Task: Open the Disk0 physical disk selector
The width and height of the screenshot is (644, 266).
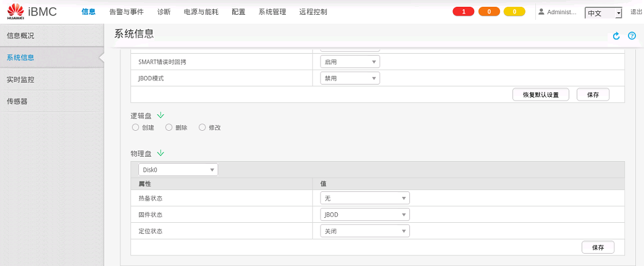Action: coord(178,170)
